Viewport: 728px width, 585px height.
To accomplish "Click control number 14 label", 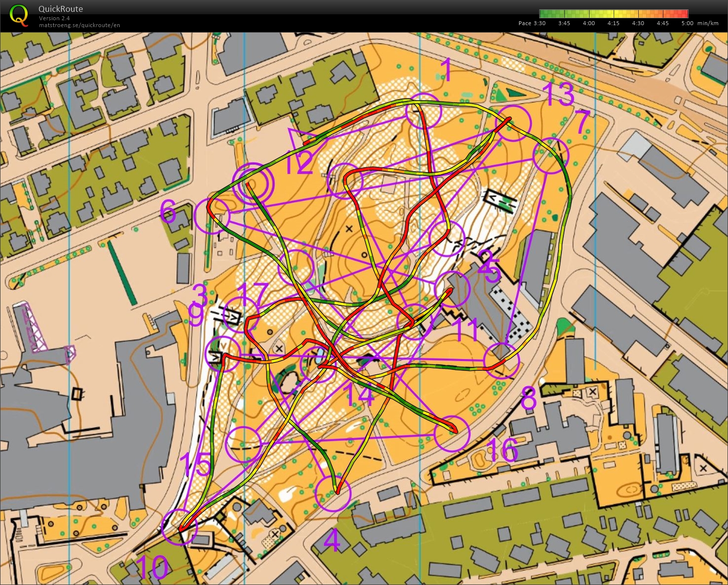I will tap(358, 395).
